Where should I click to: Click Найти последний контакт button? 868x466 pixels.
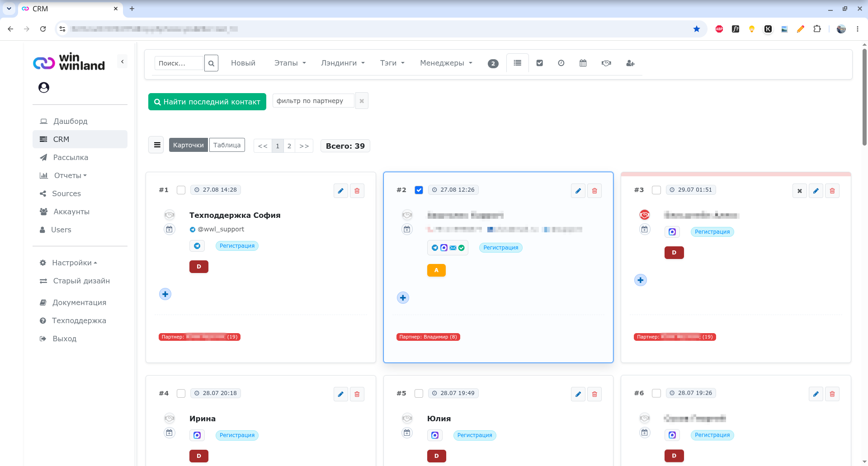[207, 102]
